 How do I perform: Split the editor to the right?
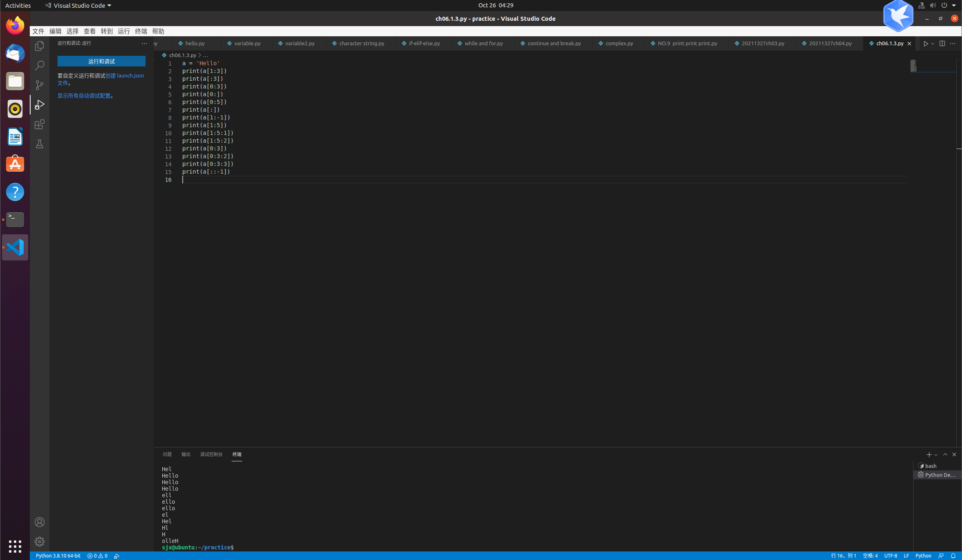[942, 44]
